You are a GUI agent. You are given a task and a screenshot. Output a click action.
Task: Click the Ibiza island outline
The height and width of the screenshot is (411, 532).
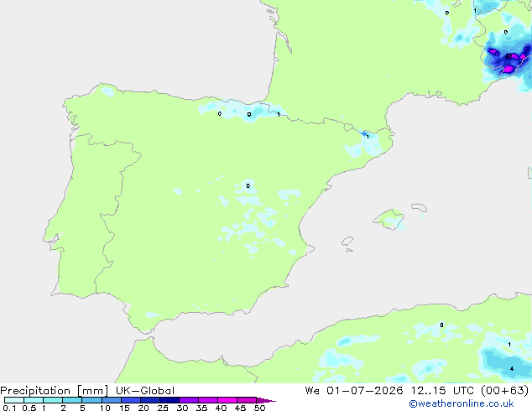pos(347,242)
